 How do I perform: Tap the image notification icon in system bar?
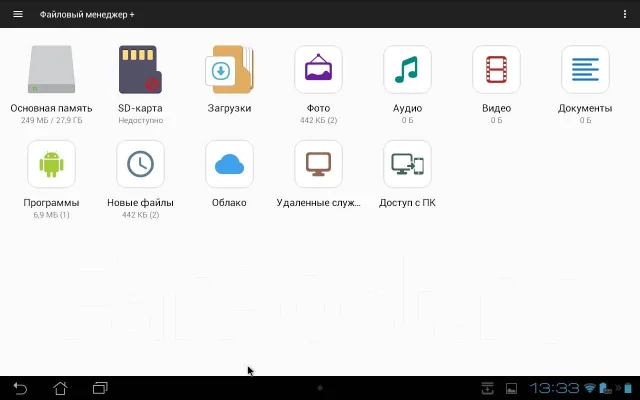click(511, 388)
